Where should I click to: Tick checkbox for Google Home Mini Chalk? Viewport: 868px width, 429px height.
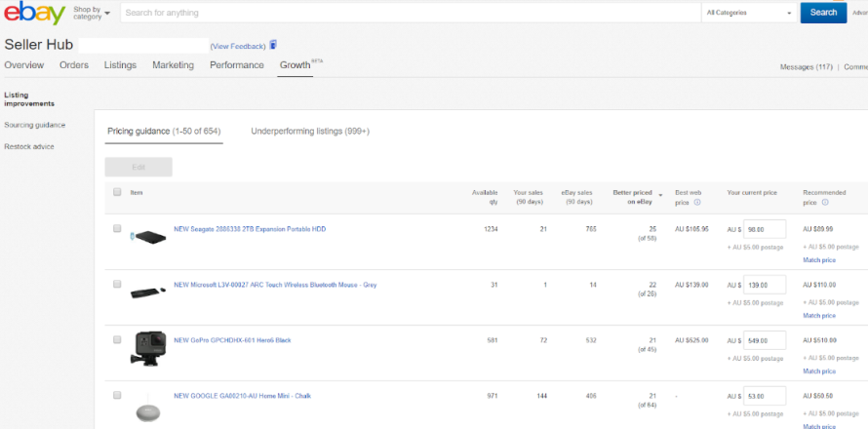[117, 395]
